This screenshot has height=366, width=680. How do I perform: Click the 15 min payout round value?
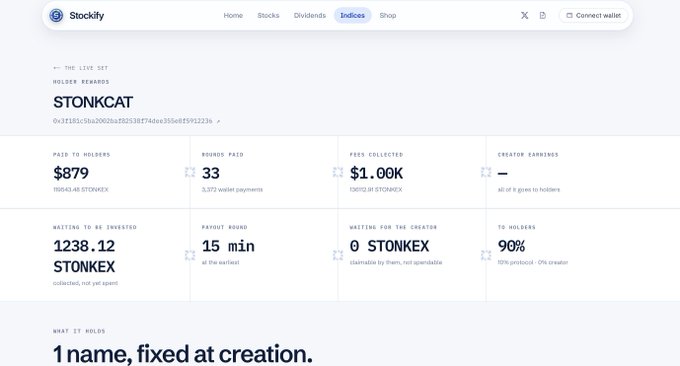[x=228, y=246]
